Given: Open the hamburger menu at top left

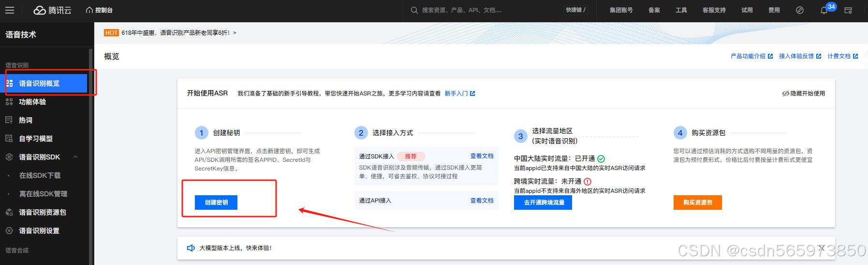Looking at the screenshot, I should [10, 10].
